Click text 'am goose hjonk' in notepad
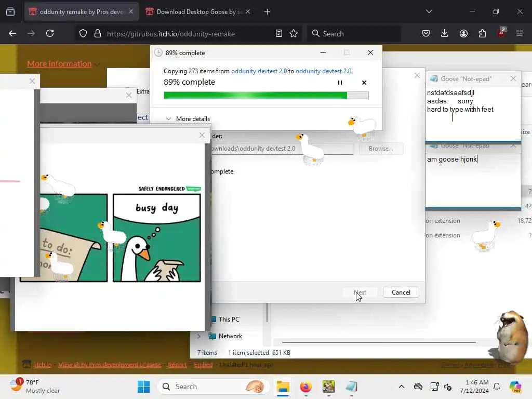This screenshot has height=399, width=532. (451, 159)
